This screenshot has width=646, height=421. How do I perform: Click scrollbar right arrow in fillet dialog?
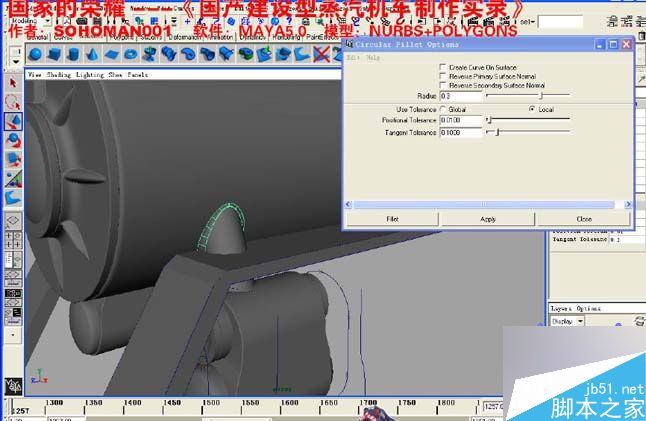click(628, 204)
